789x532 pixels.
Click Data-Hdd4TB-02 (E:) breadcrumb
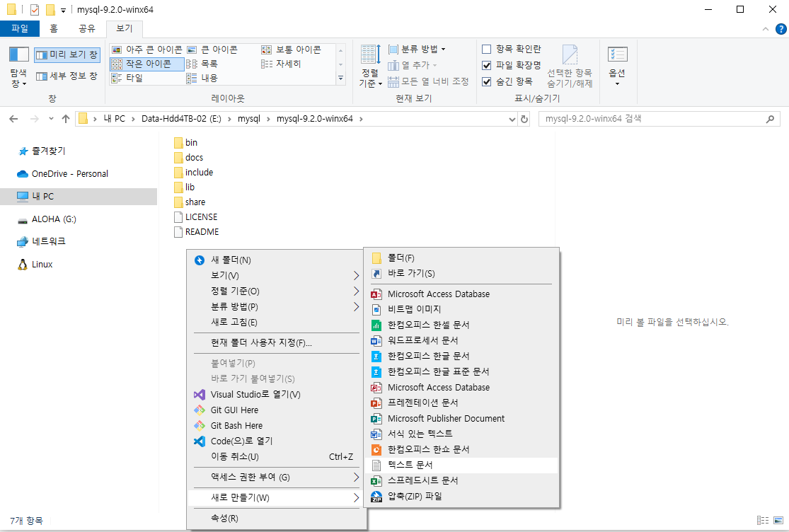pos(181,119)
